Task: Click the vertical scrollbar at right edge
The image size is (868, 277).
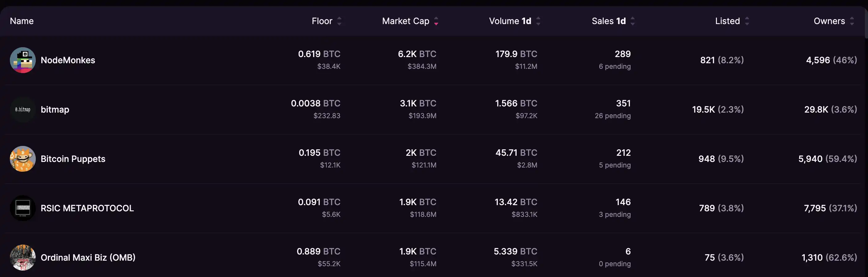Action: click(x=866, y=23)
